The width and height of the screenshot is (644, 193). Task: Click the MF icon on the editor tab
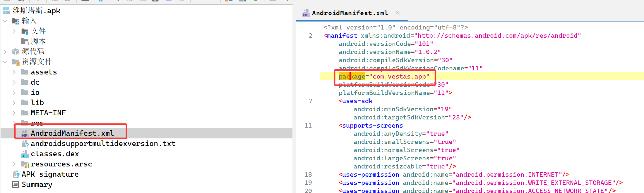pos(306,13)
